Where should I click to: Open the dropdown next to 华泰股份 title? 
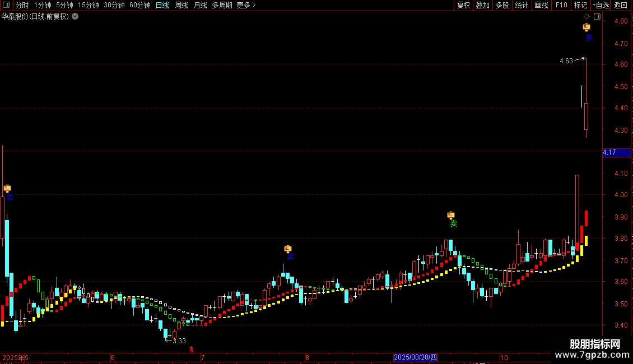click(75, 17)
